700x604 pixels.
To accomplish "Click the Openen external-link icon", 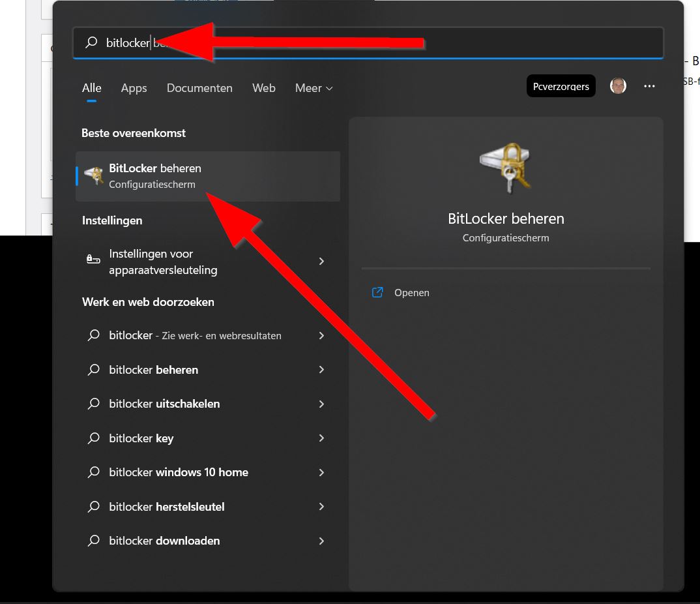I will pos(377,293).
